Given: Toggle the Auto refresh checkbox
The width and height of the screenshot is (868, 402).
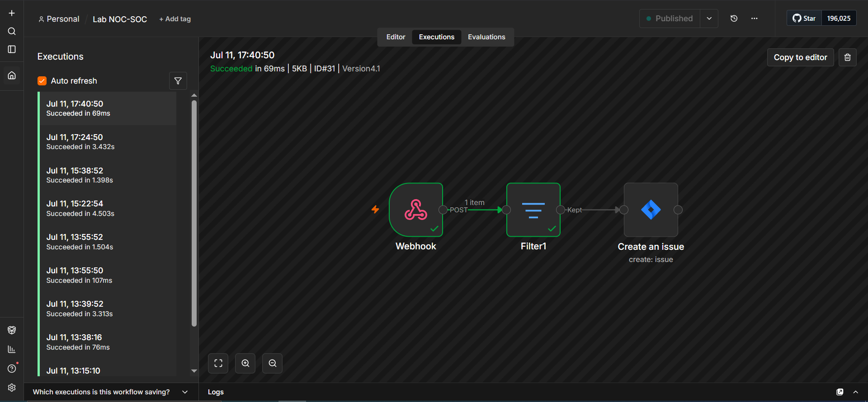Looking at the screenshot, I should pyautogui.click(x=42, y=81).
